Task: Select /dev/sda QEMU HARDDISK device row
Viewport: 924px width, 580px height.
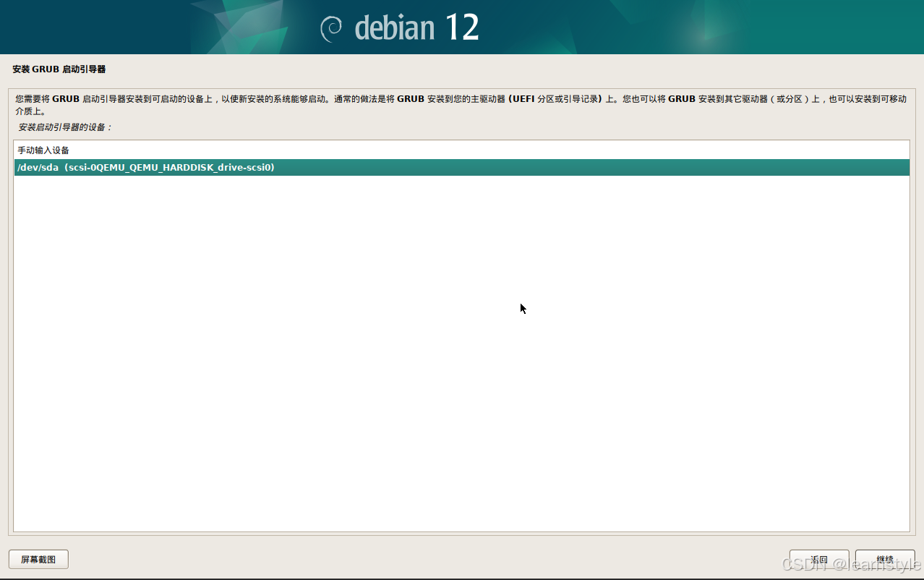Action: (462, 168)
